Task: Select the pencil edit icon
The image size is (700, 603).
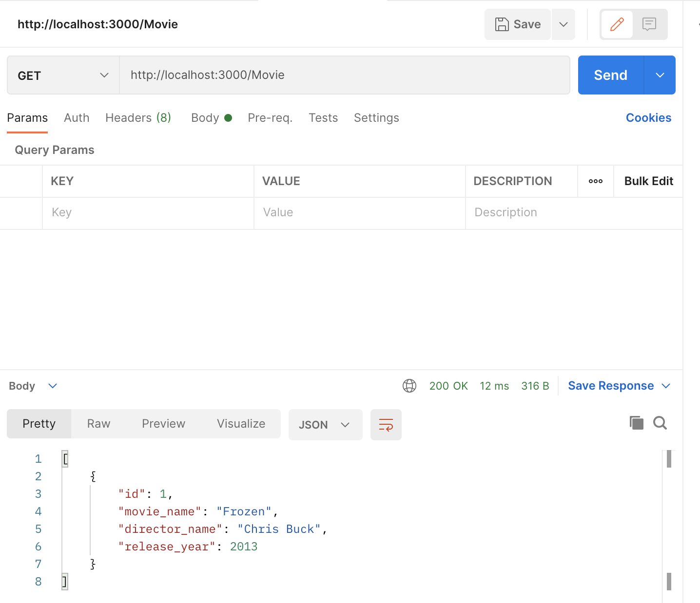Action: pos(617,24)
